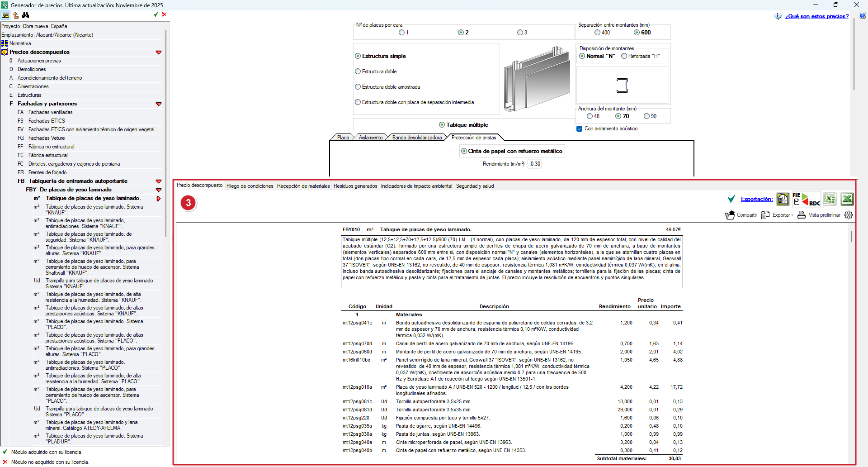Open Indicadores de impacto ambiental tab
Screen dimensions: 868x467
[416, 186]
